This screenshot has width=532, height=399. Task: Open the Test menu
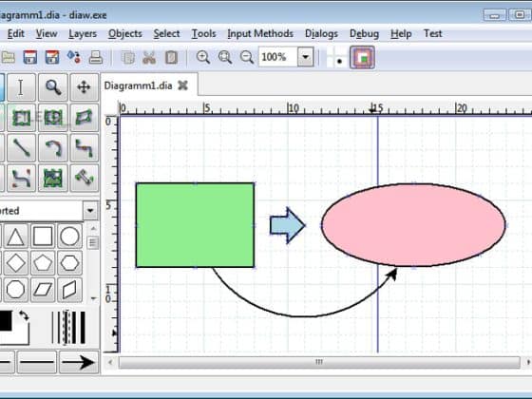click(433, 33)
